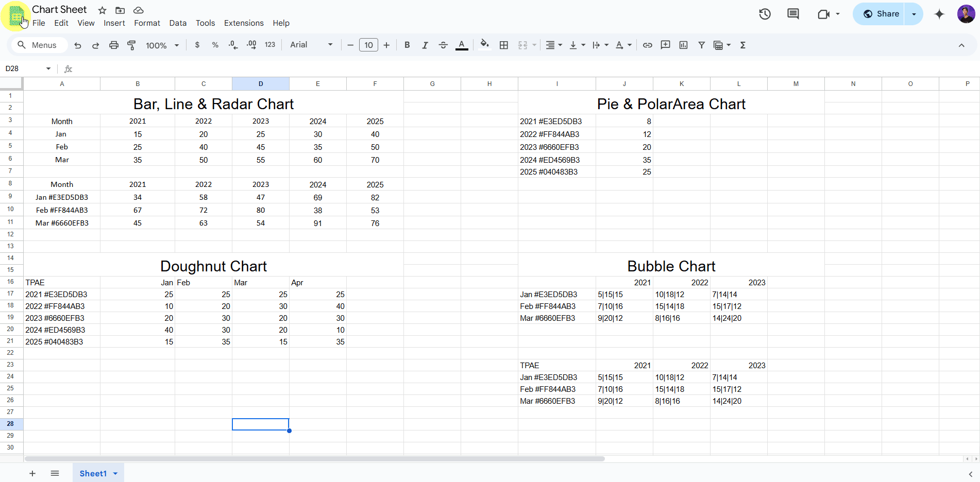Click the insert link icon

click(x=647, y=45)
